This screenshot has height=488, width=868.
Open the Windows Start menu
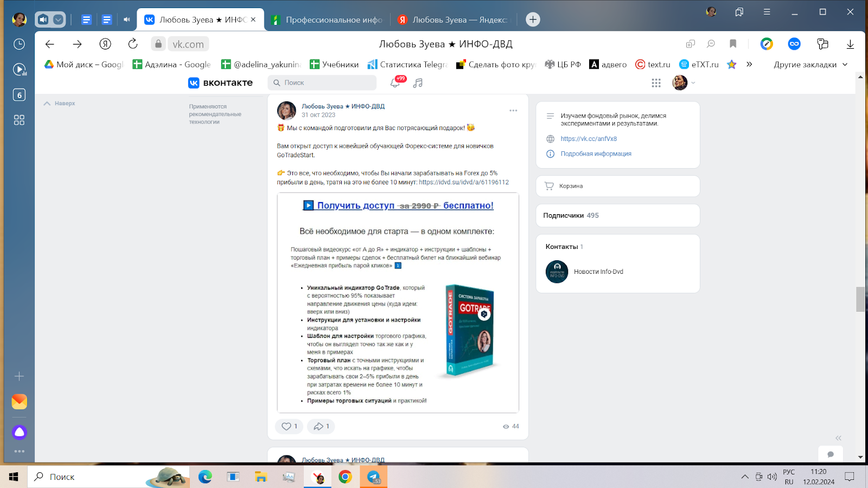(14, 477)
